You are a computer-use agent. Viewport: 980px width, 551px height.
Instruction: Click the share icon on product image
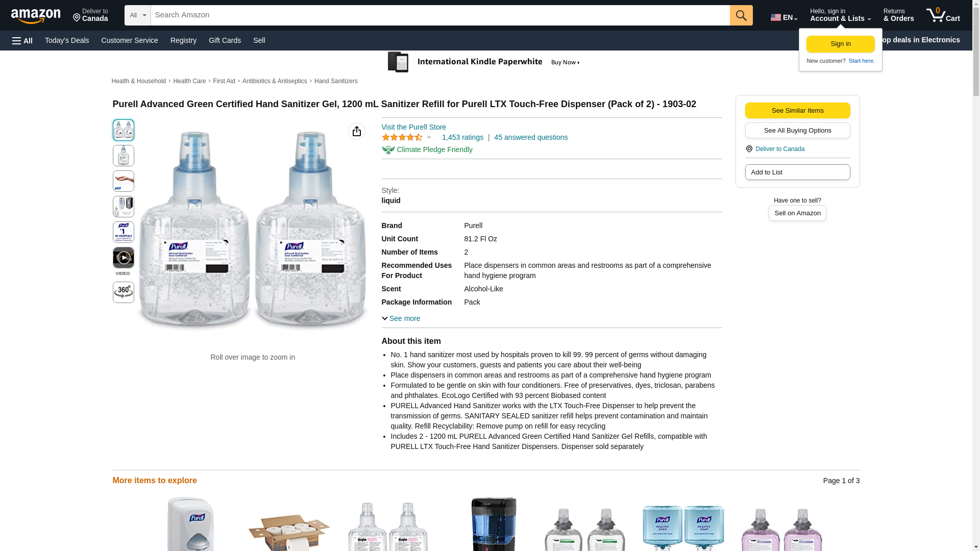coord(357,131)
